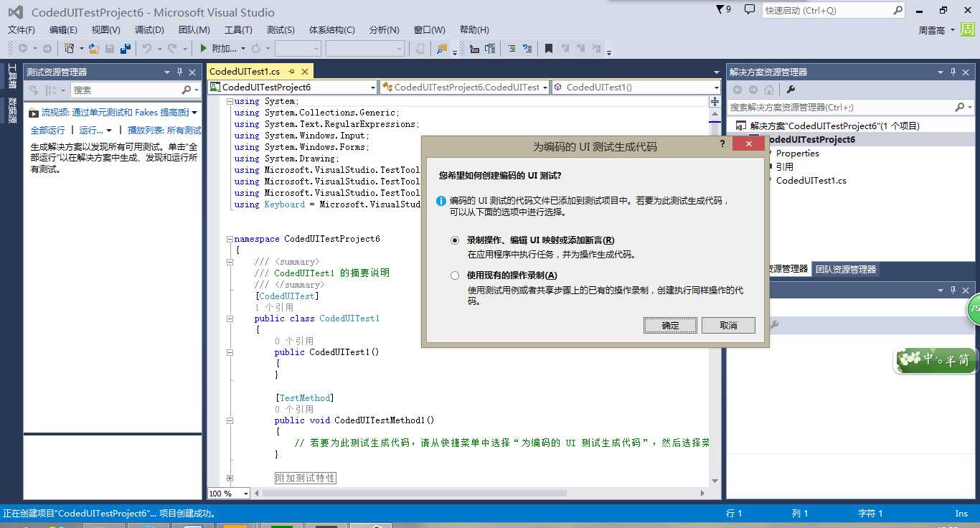Focus the Test Explorer 搜索 box
This screenshot has width=980, height=528.
[136, 90]
